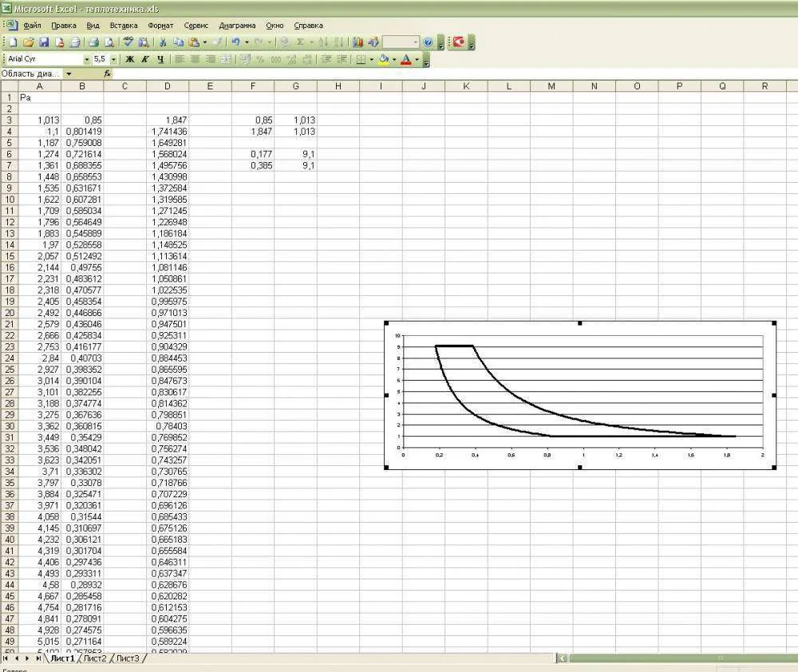This screenshot has width=798, height=672.
Task: Click the insert function fx icon
Action: coord(108,73)
